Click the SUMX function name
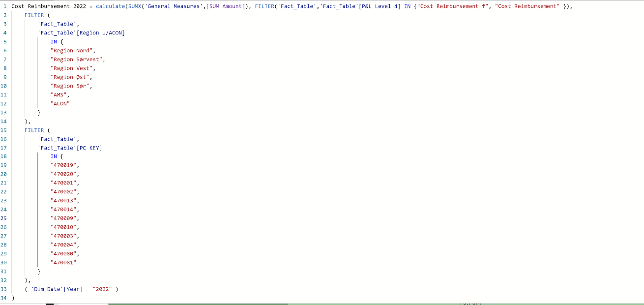Viewport: 644px width, 305px height. coord(134,6)
